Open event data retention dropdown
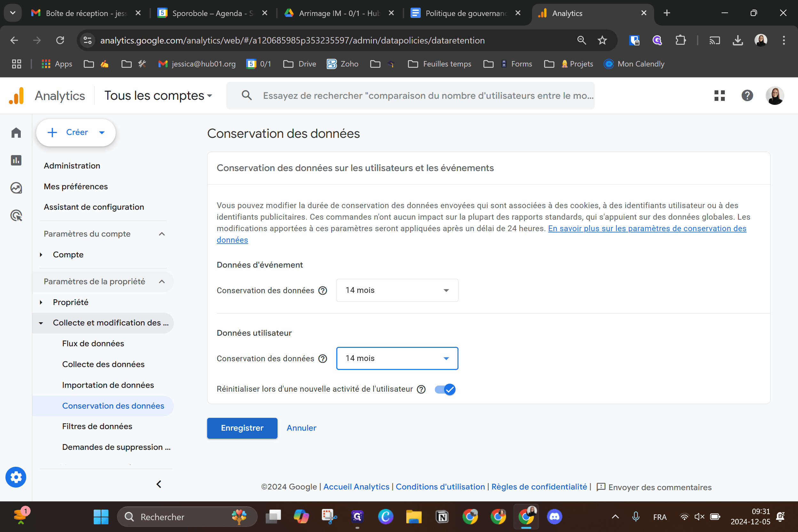The image size is (798, 532). [x=397, y=290]
